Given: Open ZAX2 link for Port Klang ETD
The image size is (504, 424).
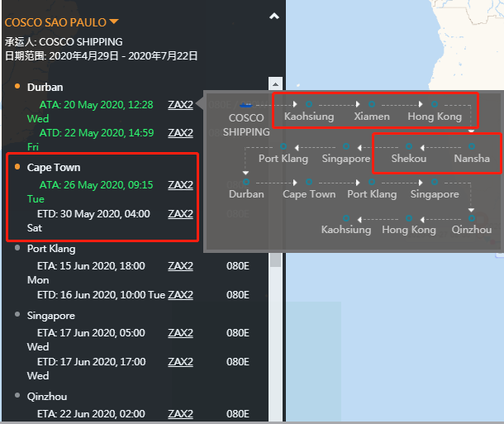Looking at the screenshot, I should click(180, 295).
